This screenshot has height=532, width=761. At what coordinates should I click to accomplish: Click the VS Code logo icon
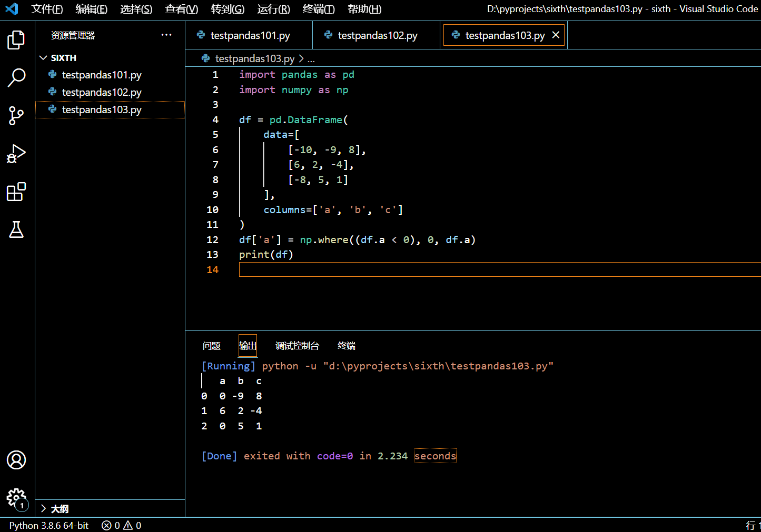click(12, 9)
